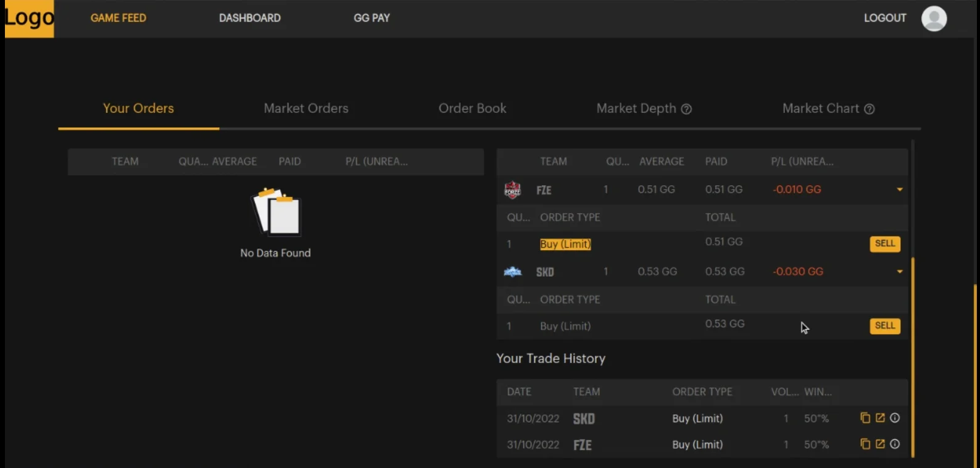Viewport: 980px width, 468px height.
Task: Sell the SKD Buy (Limit) position
Action: click(x=884, y=326)
